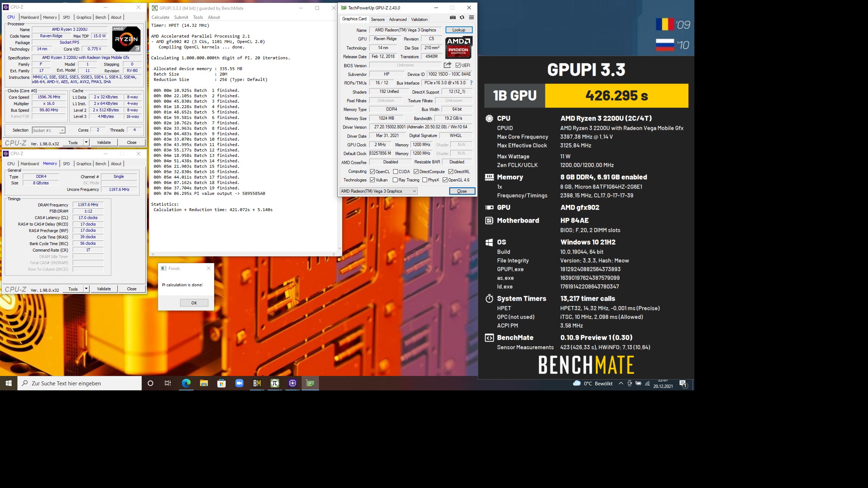Open the GPU selection dropdown in GPU-Z
The width and height of the screenshot is (868, 488).
click(x=378, y=191)
